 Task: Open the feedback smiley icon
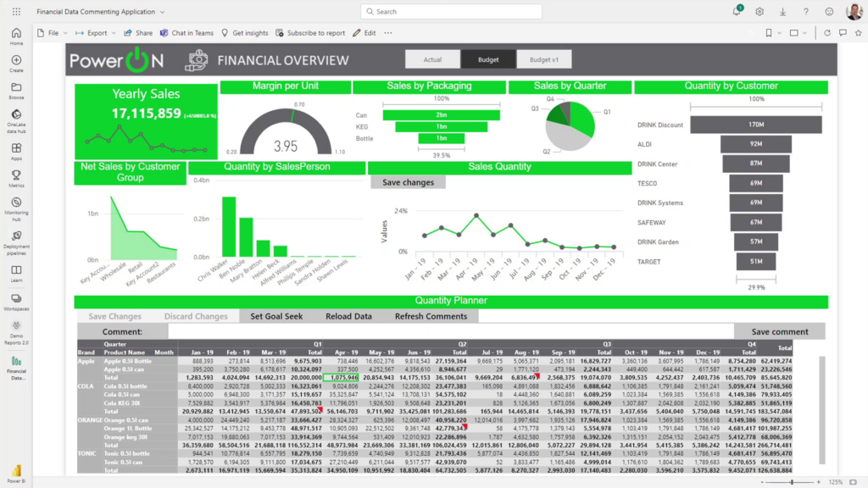click(829, 11)
